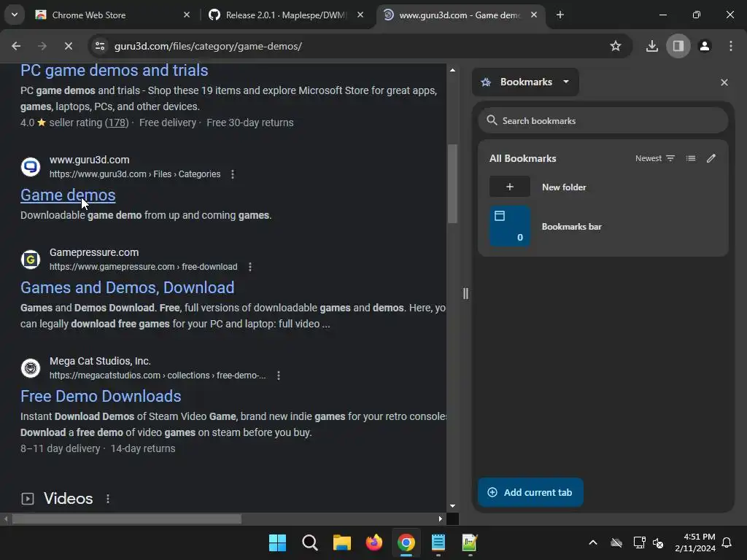Screen dimensions: 747x560
Task: Click the Gamepressure.com site favicon
Action: (31, 260)
